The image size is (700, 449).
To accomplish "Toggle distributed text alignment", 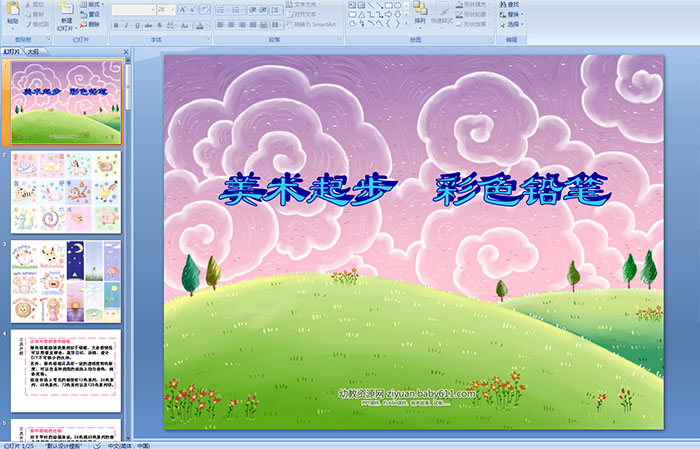I will (x=263, y=25).
